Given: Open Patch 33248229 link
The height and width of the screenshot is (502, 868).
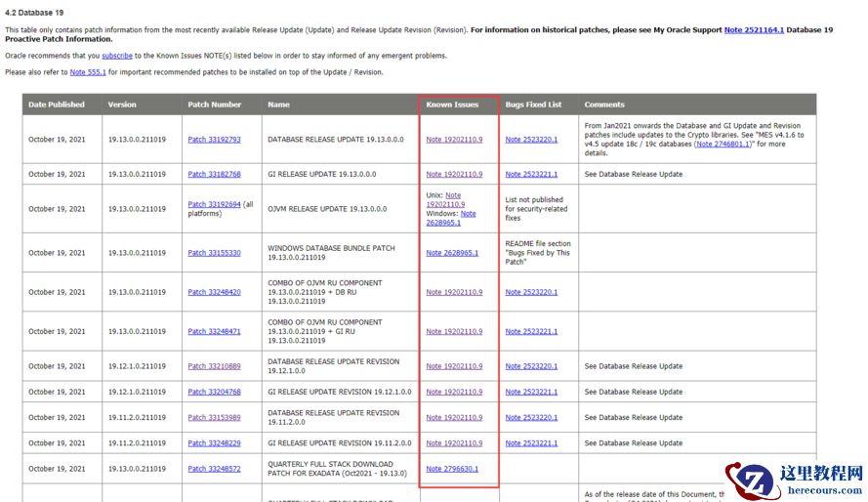Looking at the screenshot, I should pyautogui.click(x=214, y=442).
